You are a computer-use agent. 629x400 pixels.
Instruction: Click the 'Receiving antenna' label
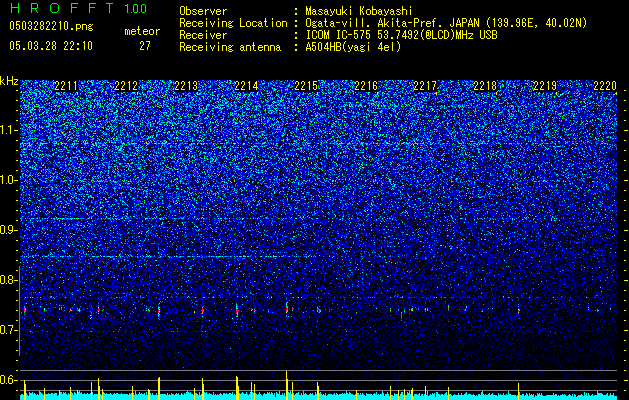(230, 47)
